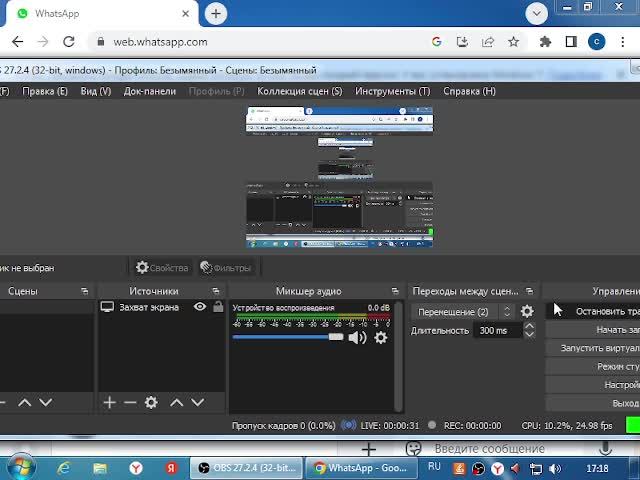Click the Google icon in address bar
The image size is (640, 480).
pos(436,42)
